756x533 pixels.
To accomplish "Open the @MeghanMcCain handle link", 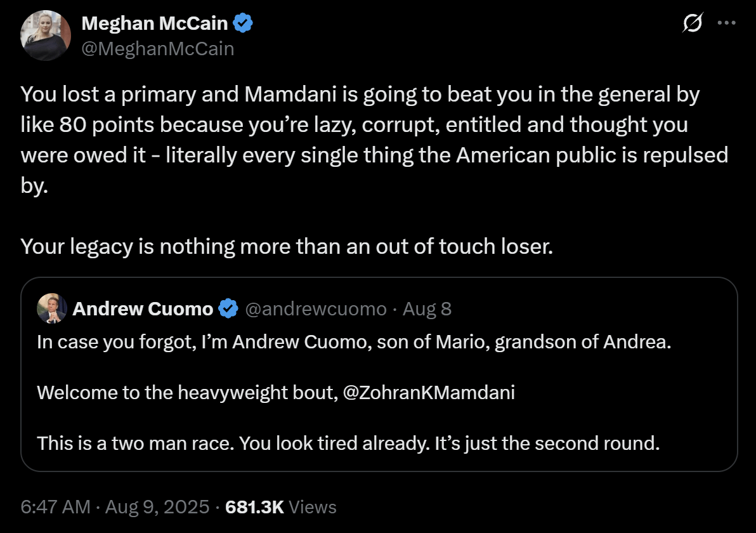I will (x=158, y=49).
